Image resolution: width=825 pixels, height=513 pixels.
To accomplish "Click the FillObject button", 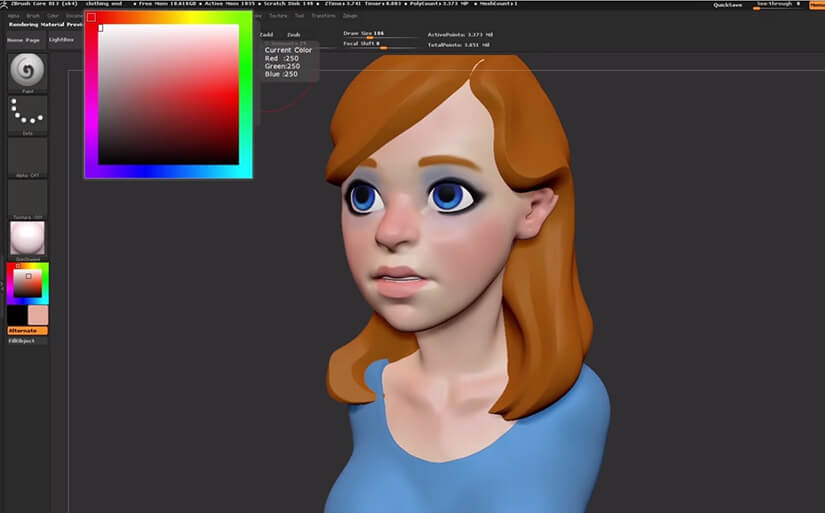I will pos(27,340).
